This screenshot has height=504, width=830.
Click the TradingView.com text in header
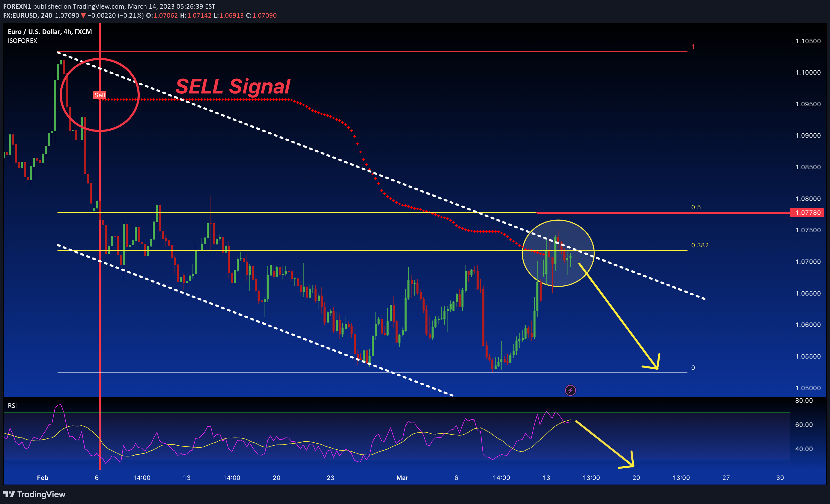coord(99,6)
